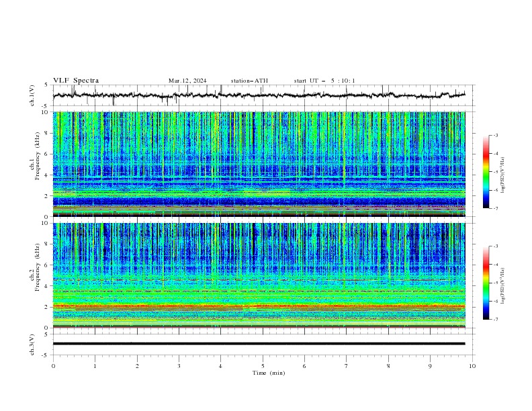
Task: Click the "-3" tick of the upper colorbar
Action: pos(495,135)
